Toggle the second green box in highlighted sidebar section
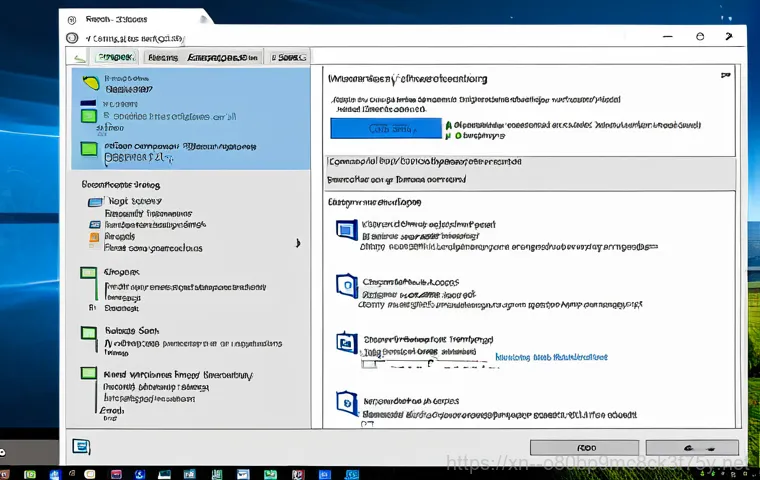This screenshot has height=480, width=760. point(88,151)
